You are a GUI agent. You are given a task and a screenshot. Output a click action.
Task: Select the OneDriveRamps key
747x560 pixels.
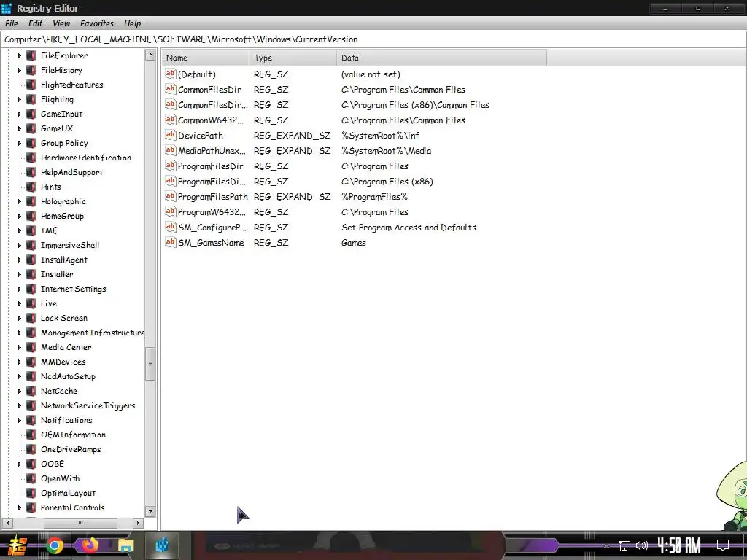coord(71,449)
